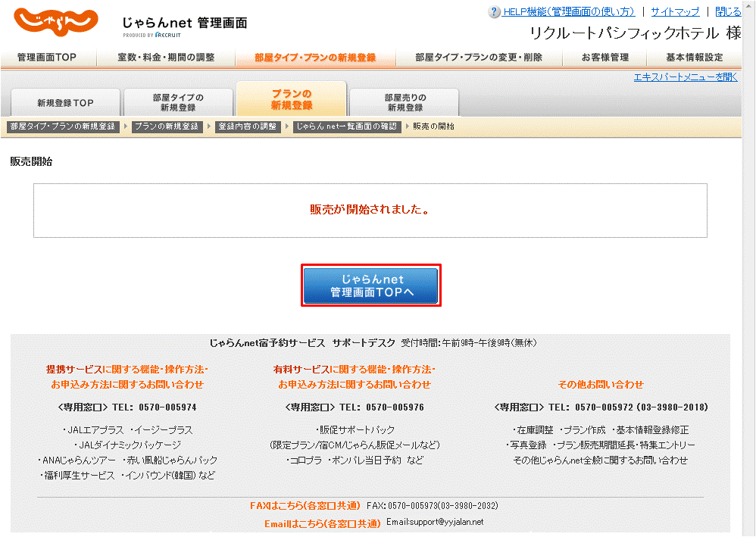Image resolution: width=756 pixels, height=537 pixels.
Task: Switch to the 新規登録TOP tab
Action: click(64, 101)
